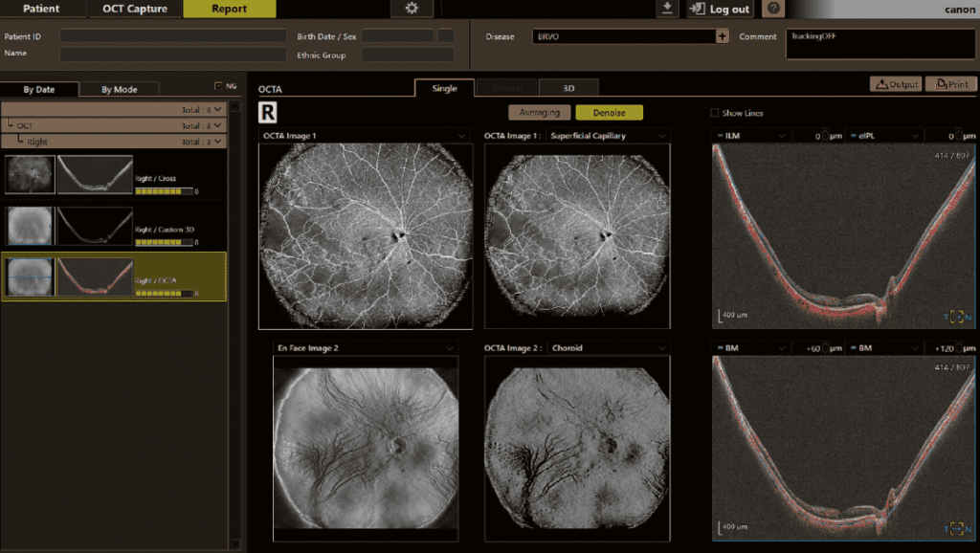
Task: Enable the Show Lines checkbox
Action: pyautogui.click(x=715, y=113)
